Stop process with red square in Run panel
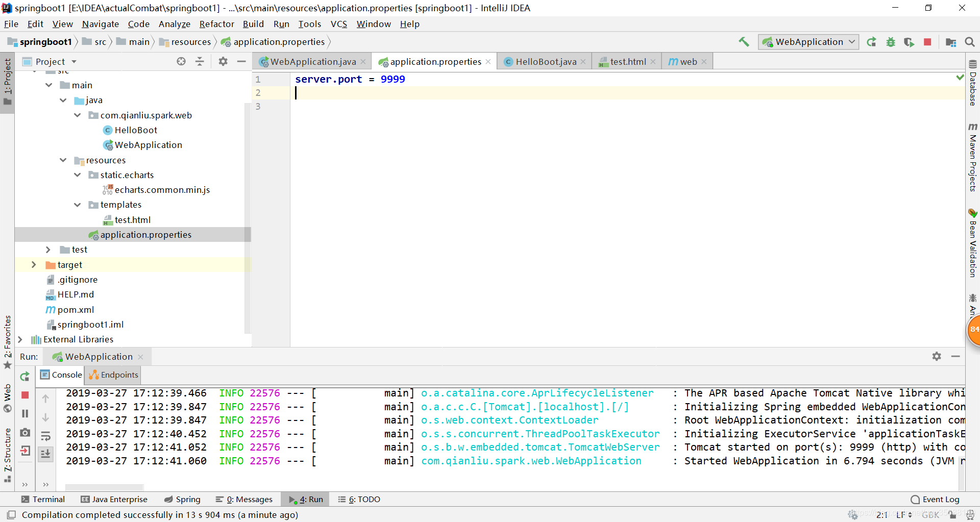The image size is (980, 522). [25, 395]
